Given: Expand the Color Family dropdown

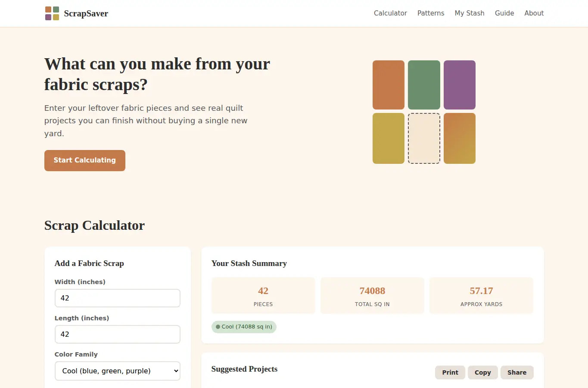Looking at the screenshot, I should (x=118, y=371).
